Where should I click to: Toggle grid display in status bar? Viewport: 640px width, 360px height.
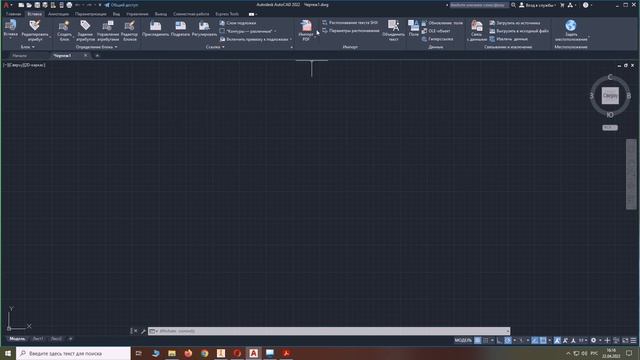coord(478,340)
